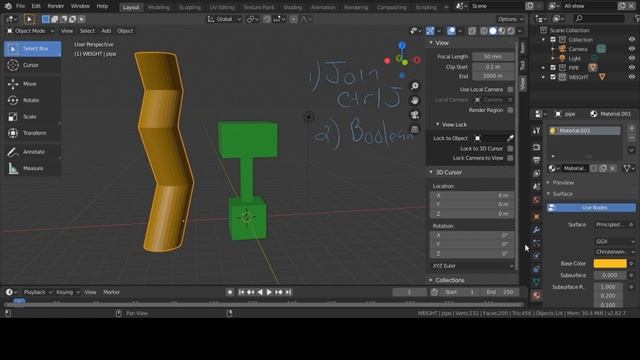The width and height of the screenshot is (640, 360).
Task: Open the Material properties tab icon
Action: tap(536, 295)
